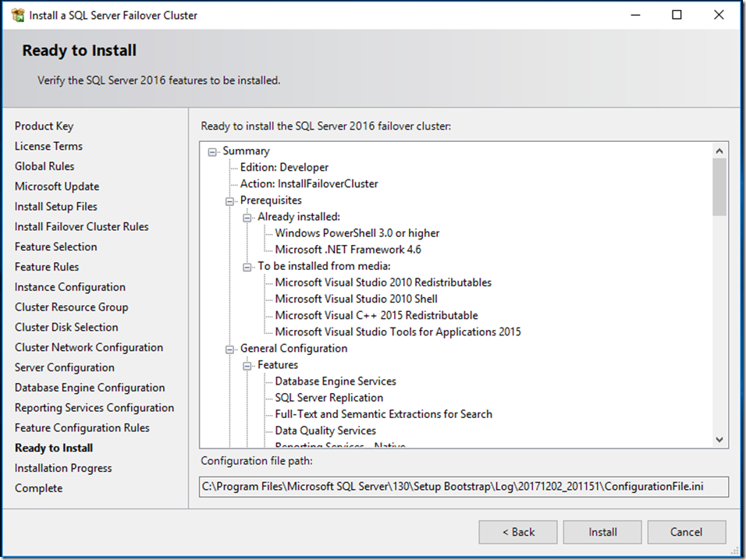Screen dimensions: 746x560
Task: Cancel the SQL Server setup
Action: (x=687, y=532)
